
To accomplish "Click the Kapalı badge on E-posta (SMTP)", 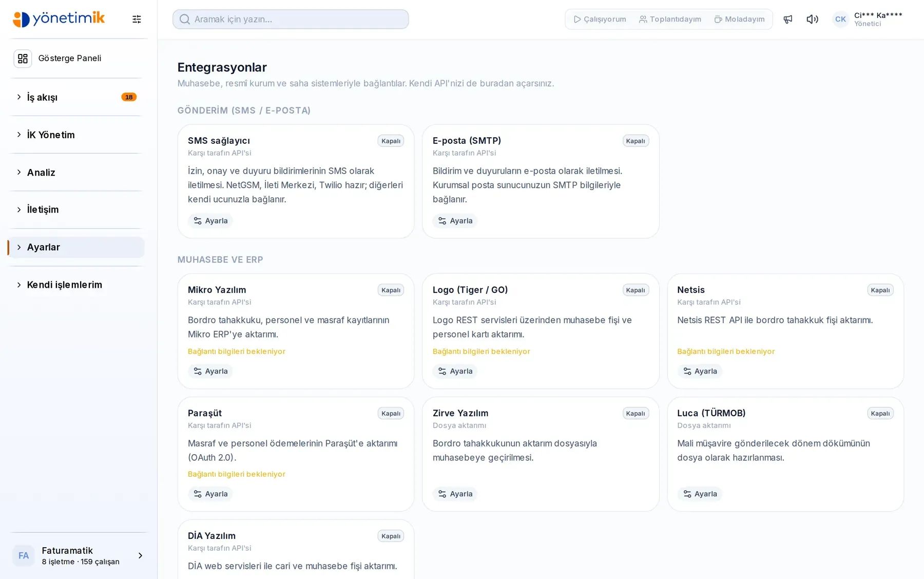I will tap(636, 141).
